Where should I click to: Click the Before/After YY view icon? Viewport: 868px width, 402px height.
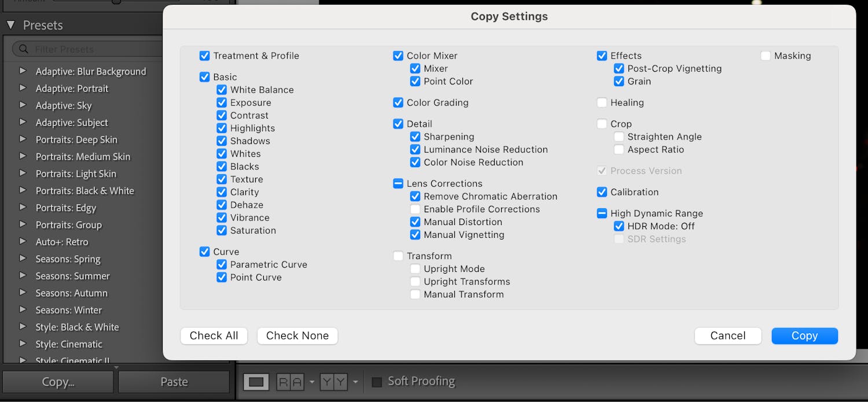click(x=333, y=382)
